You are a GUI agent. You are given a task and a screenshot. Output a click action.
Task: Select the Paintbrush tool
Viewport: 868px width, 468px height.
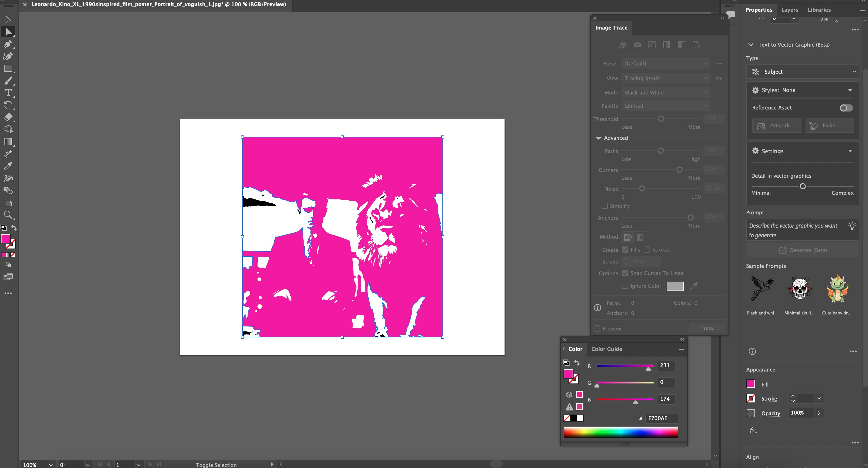coord(8,80)
